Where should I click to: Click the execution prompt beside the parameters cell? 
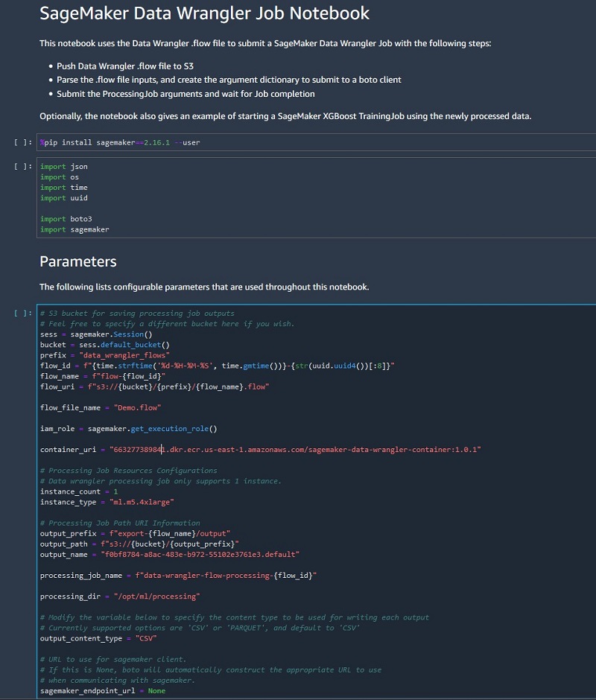click(x=23, y=314)
